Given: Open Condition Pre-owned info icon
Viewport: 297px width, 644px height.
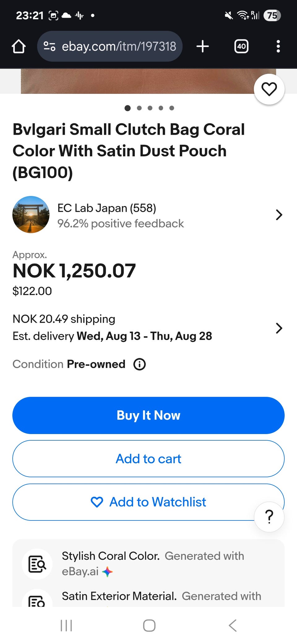Looking at the screenshot, I should [x=140, y=364].
